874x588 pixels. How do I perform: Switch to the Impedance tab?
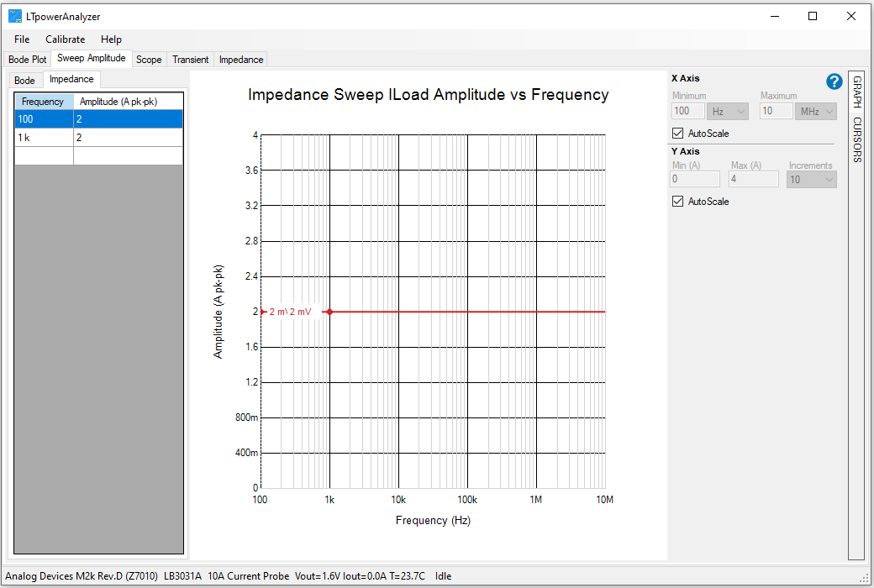tap(240, 59)
